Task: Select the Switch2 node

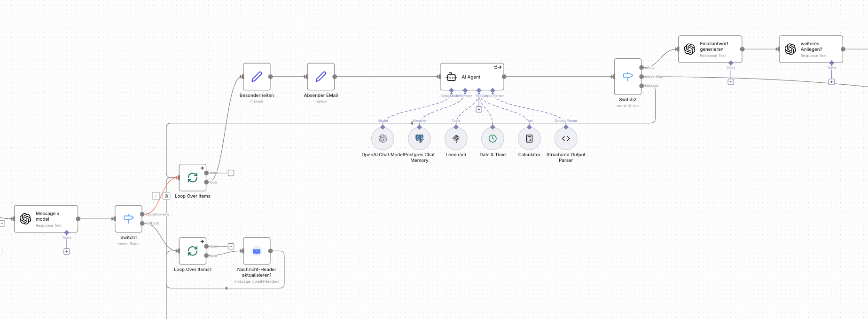Action: [x=627, y=77]
